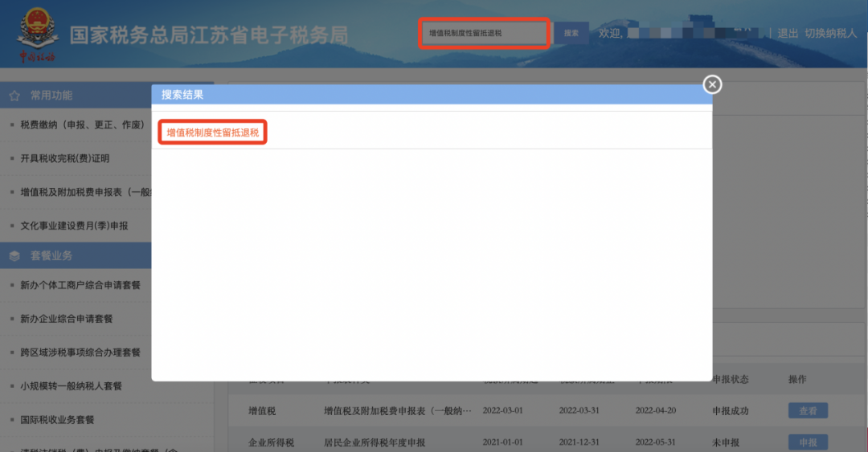Open 增值税及附加税费申报表 in sidebar
The height and width of the screenshot is (452, 868).
[x=86, y=192]
